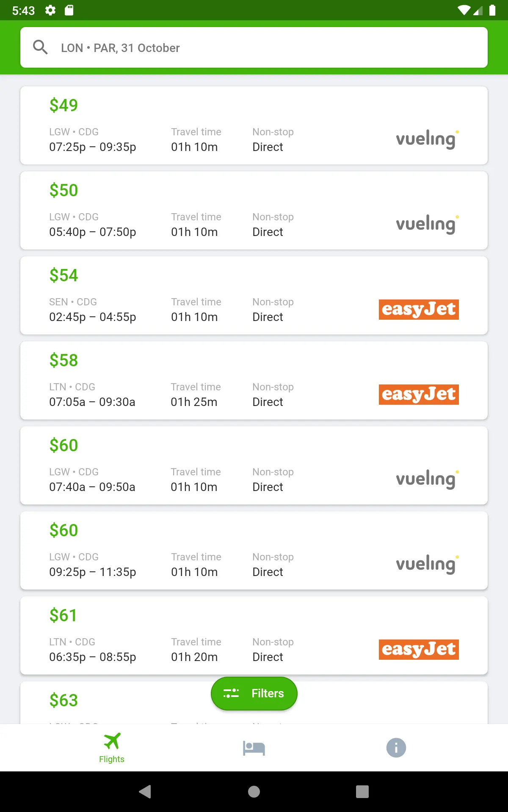
Task: Tap the sliders icon inside Filters button
Action: point(231,693)
